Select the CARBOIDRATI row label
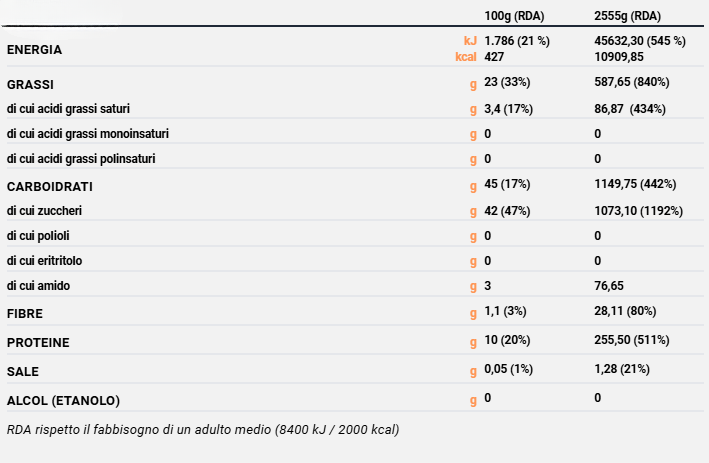The height and width of the screenshot is (463, 709). pos(49,186)
